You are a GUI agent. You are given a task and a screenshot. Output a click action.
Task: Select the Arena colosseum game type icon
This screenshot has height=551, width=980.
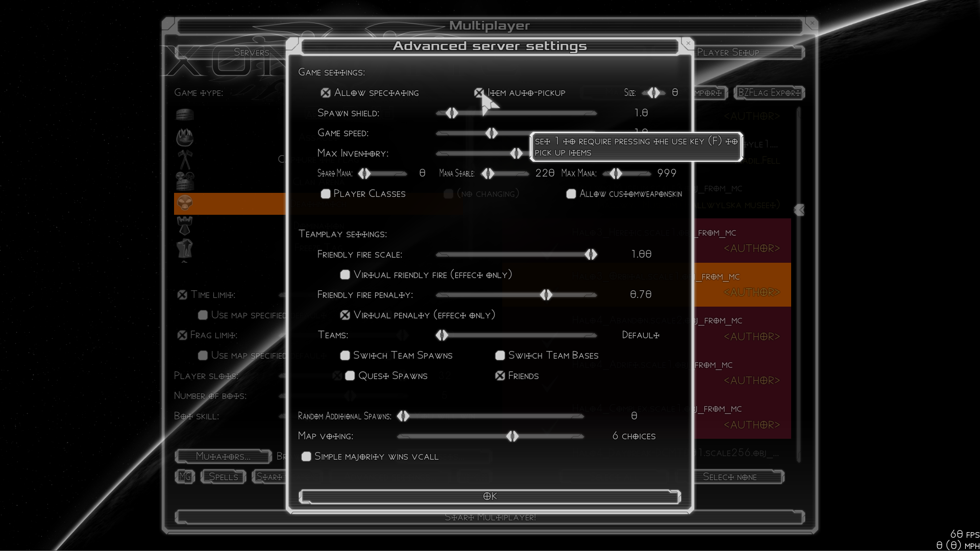click(185, 114)
